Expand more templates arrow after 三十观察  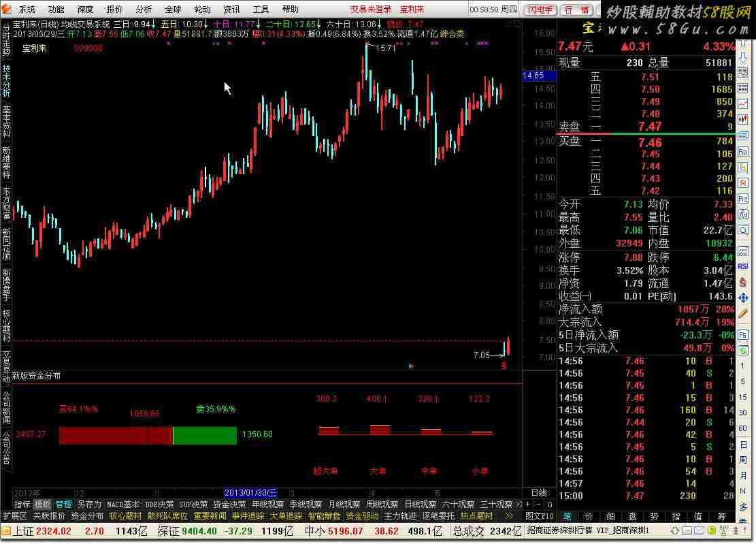[x=519, y=505]
